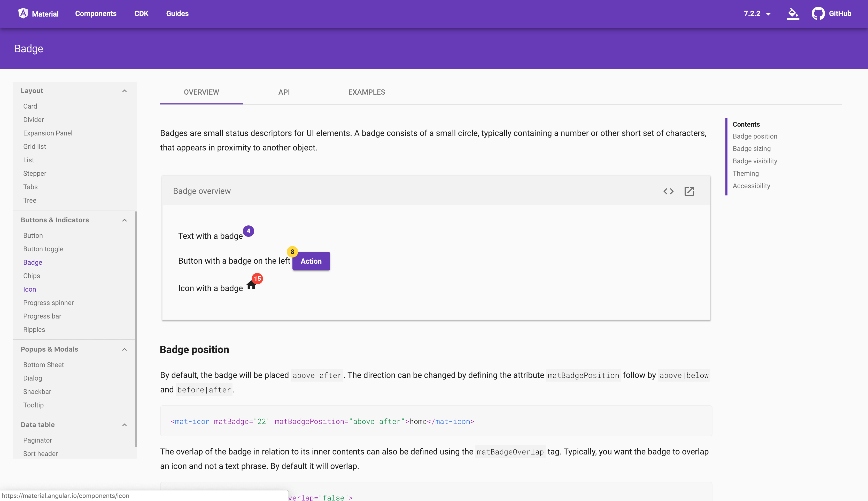The width and height of the screenshot is (868, 501).
Task: Switch to the API tab
Action: click(x=284, y=92)
